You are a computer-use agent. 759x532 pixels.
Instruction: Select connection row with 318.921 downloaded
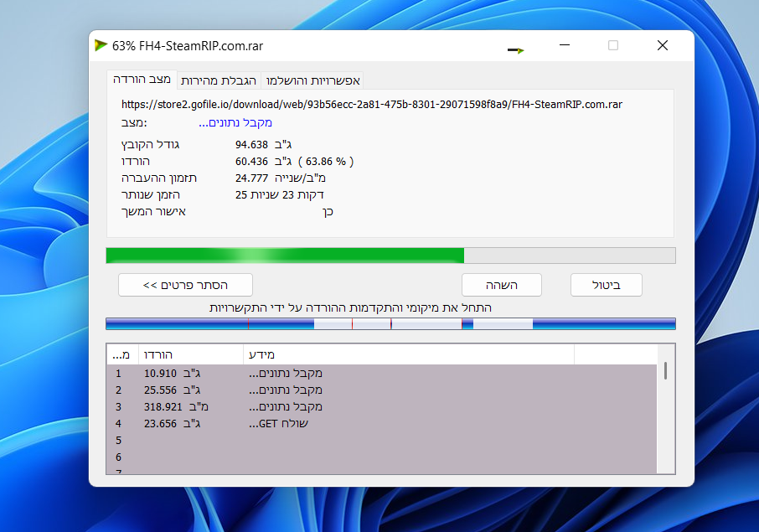click(381, 407)
